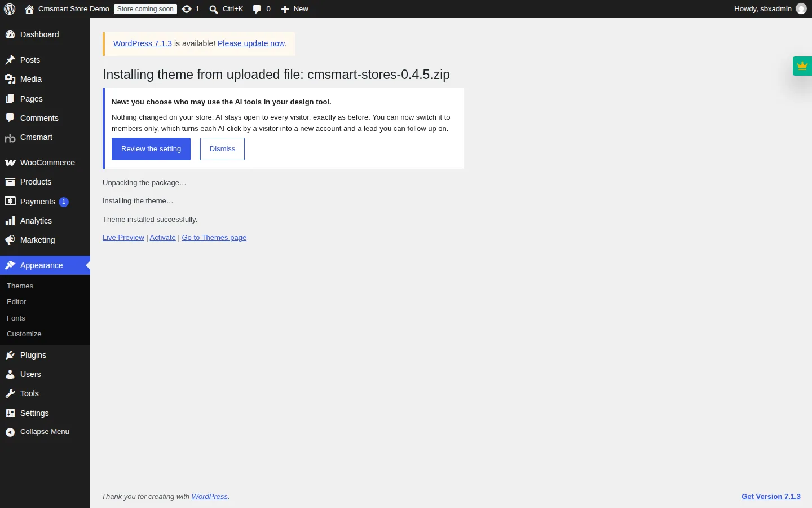Collapse the admin sidebar menu

point(45,432)
